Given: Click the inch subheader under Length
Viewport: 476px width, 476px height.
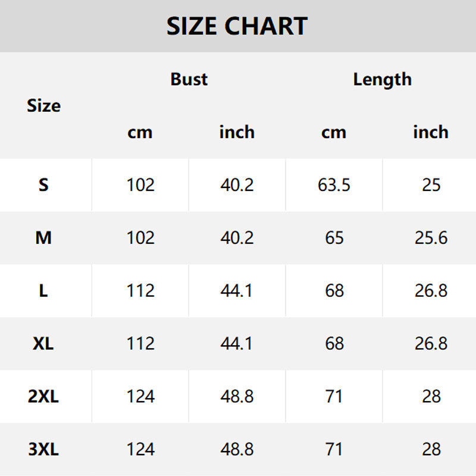Looking at the screenshot, I should [430, 132].
